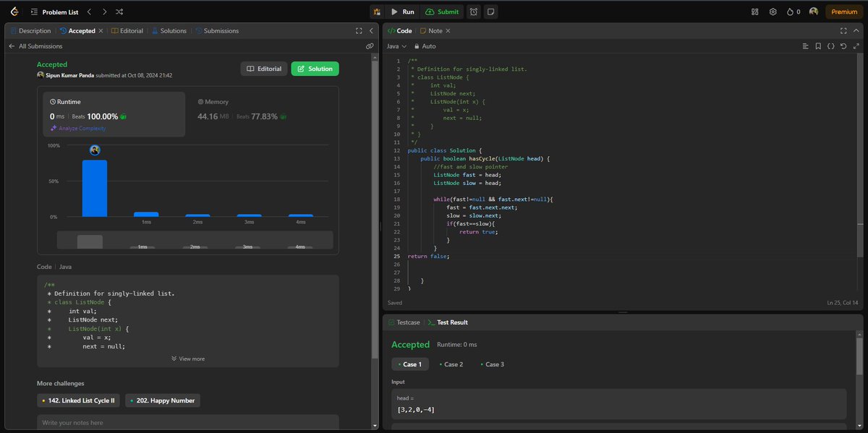Bookmark code with editor bookmark icon

[x=818, y=46]
